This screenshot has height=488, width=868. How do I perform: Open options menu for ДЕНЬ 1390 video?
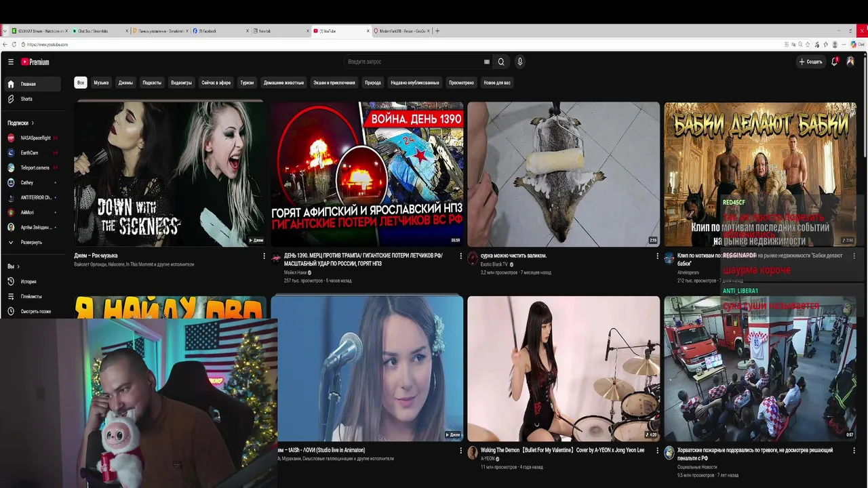coord(460,256)
